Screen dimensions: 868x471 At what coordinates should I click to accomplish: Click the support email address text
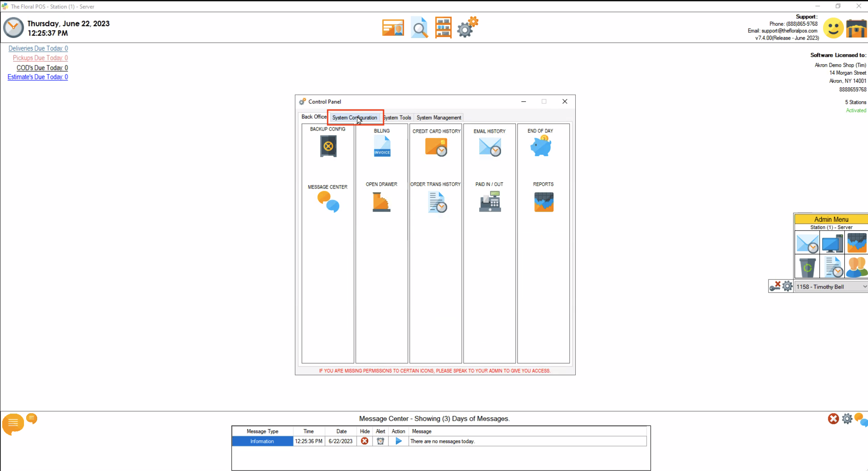point(789,31)
